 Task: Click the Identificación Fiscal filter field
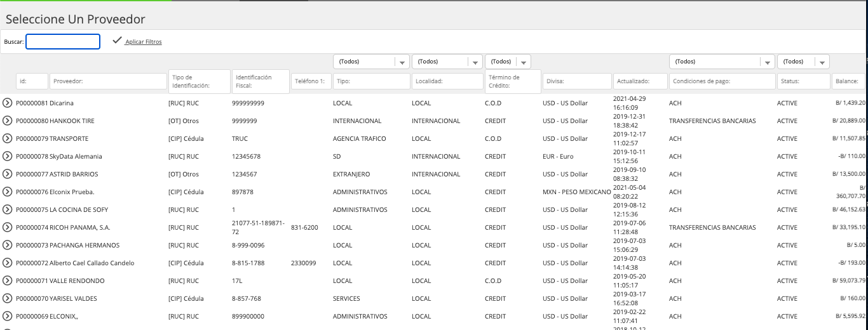pos(260,81)
